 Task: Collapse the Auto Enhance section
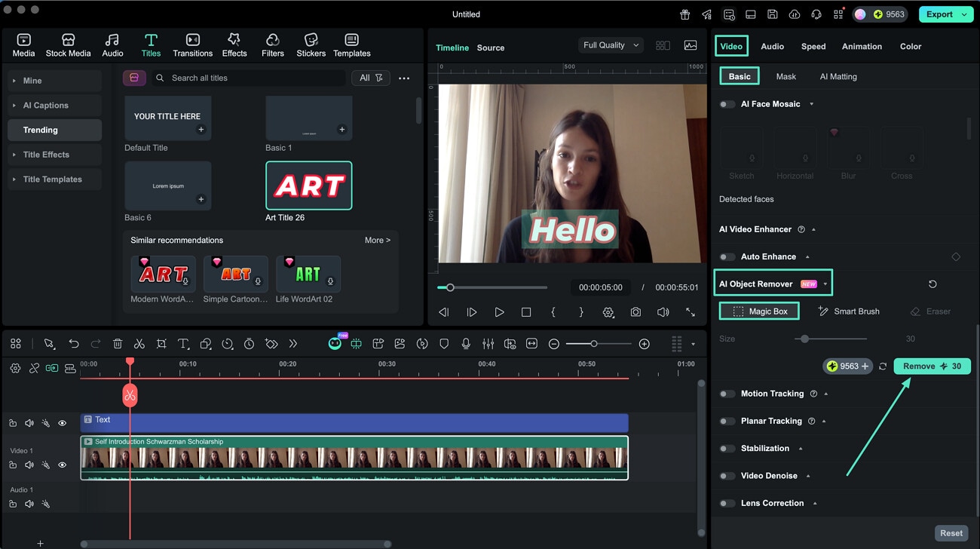(808, 256)
